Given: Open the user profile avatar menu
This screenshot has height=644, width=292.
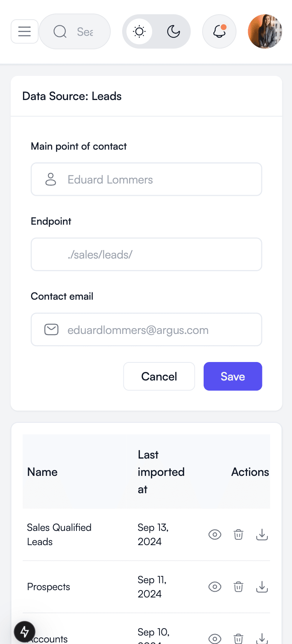Looking at the screenshot, I should 265,32.
